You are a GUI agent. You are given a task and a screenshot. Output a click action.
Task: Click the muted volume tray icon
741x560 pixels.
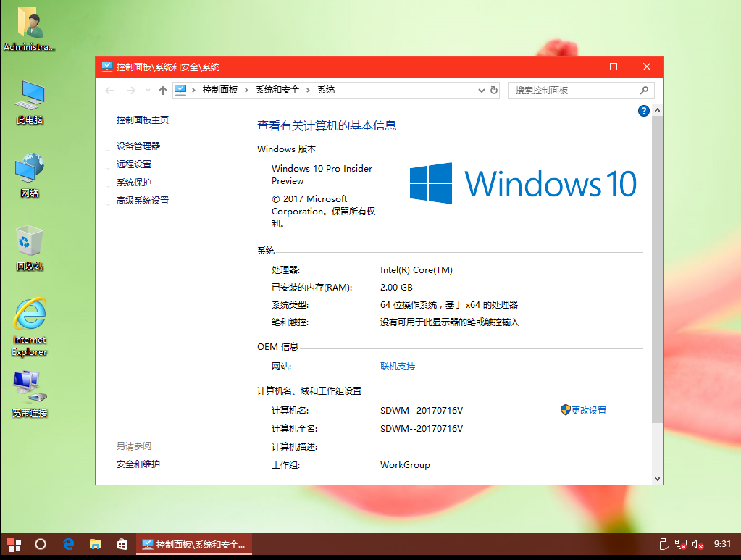[x=698, y=544]
